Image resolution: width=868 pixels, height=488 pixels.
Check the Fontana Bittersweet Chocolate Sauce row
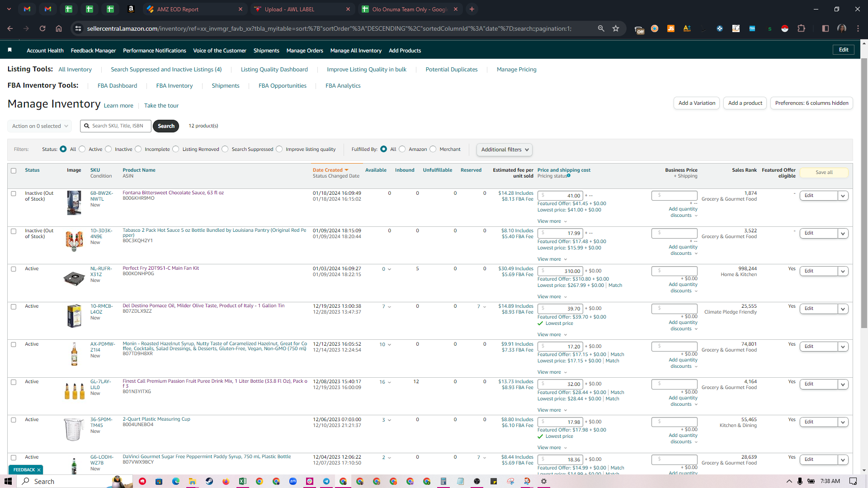coord(14,193)
